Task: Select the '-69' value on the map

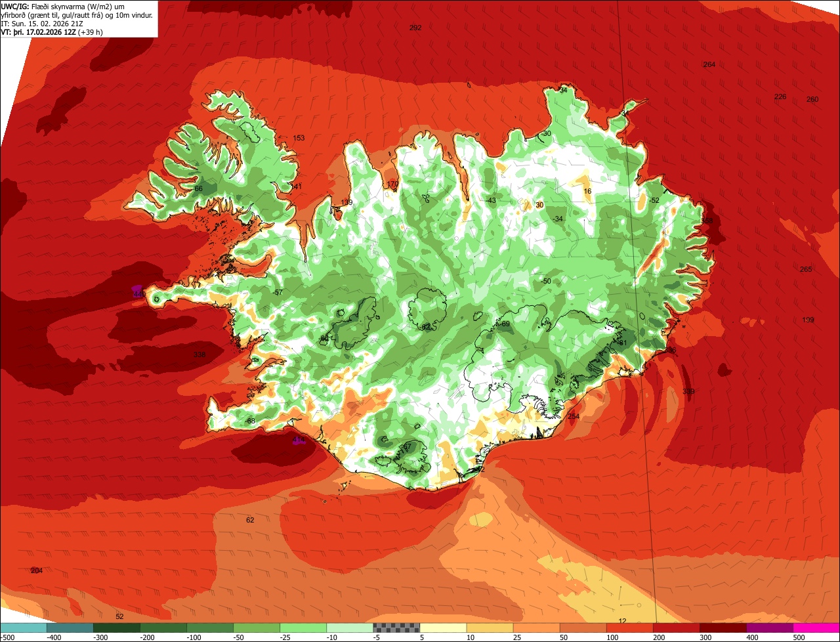Action: tap(503, 324)
